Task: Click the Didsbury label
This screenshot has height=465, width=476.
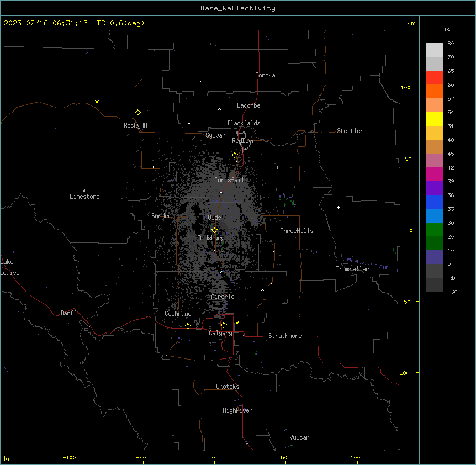Action: tap(211, 238)
